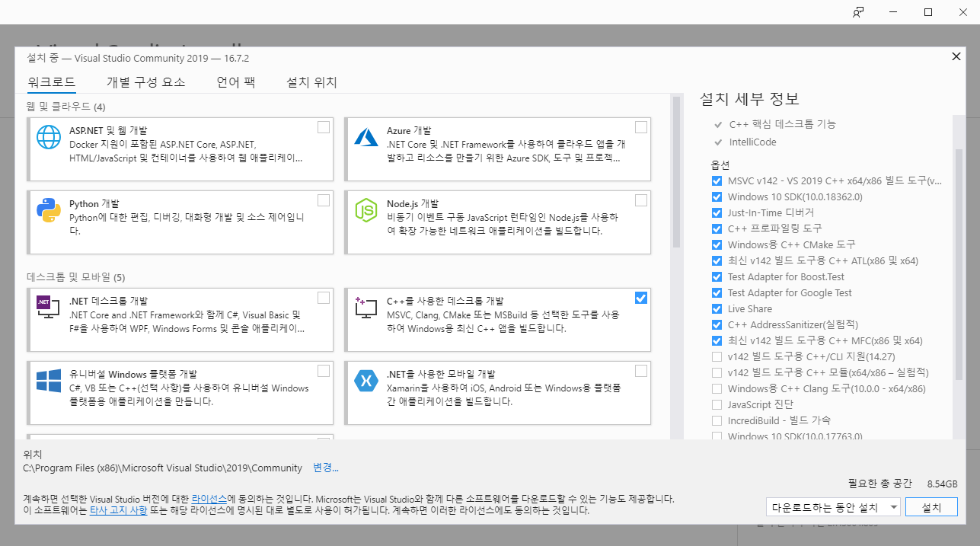Check v142 C++/CLI support (14.27)

pos(717,357)
